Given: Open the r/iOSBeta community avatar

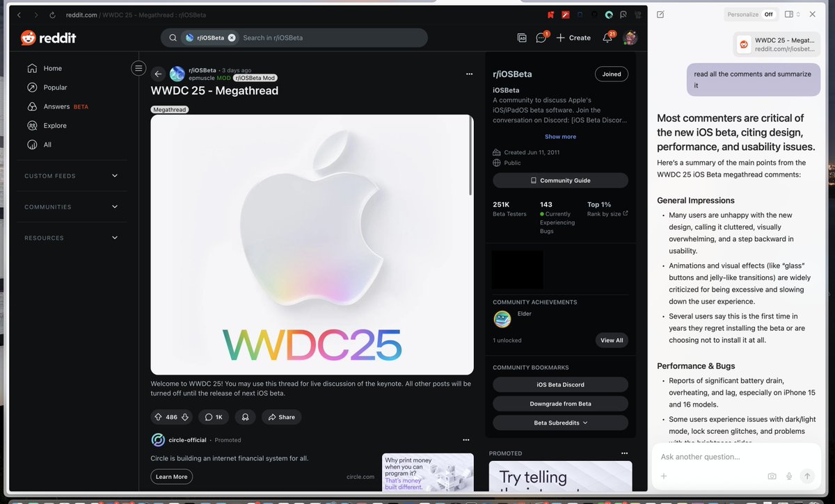Looking at the screenshot, I should [177, 74].
